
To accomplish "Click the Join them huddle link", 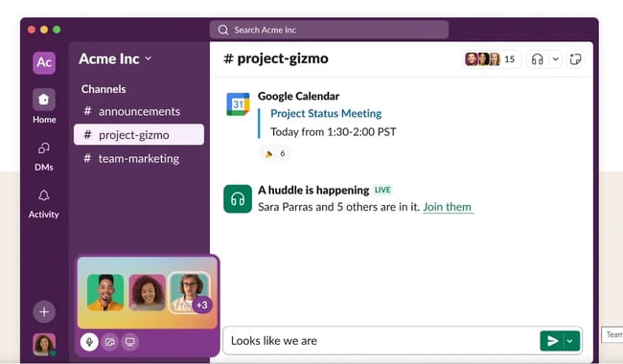I will [x=448, y=207].
